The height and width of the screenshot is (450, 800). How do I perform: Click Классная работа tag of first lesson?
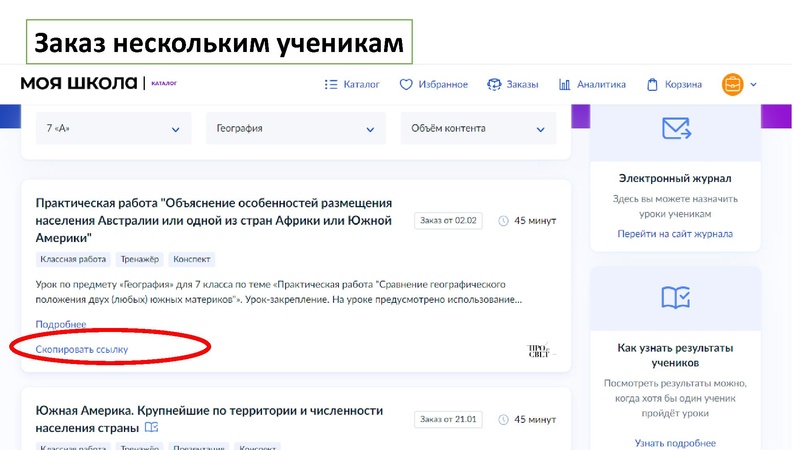[x=73, y=259]
